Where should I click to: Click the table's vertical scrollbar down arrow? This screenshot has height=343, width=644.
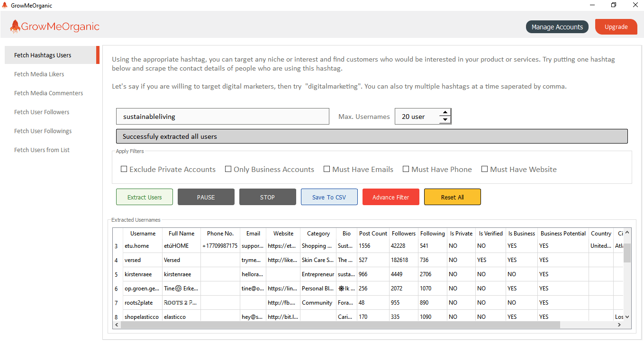point(627,317)
